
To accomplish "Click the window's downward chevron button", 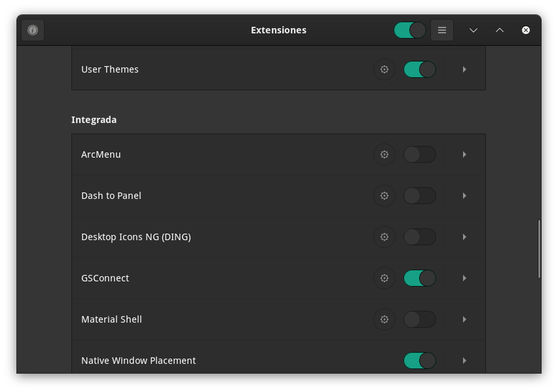I will [x=474, y=30].
